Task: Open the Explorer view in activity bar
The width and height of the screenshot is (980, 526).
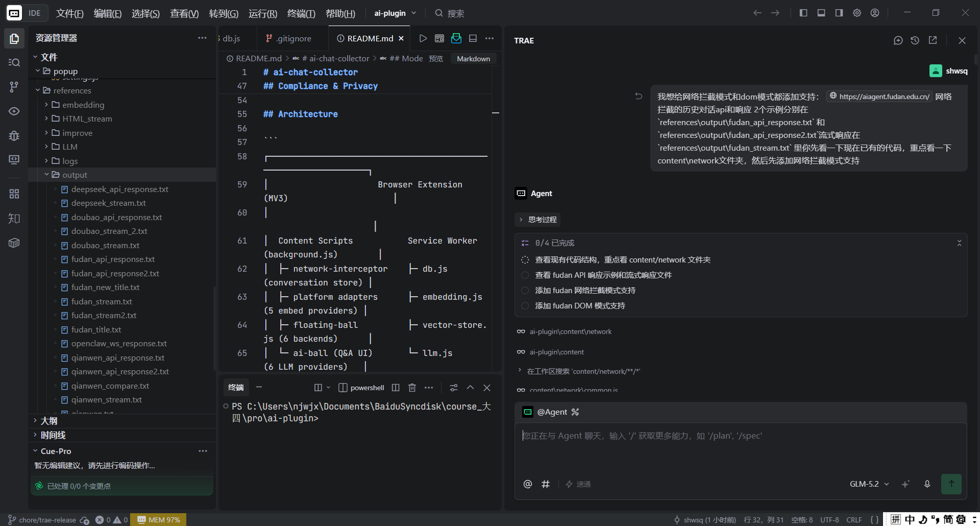Action: [x=14, y=39]
